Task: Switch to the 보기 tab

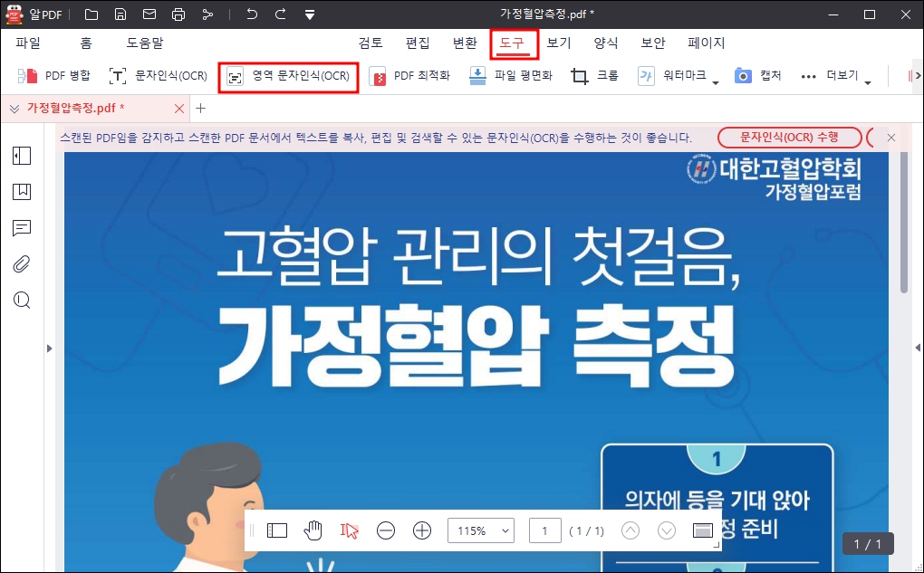Action: point(559,43)
